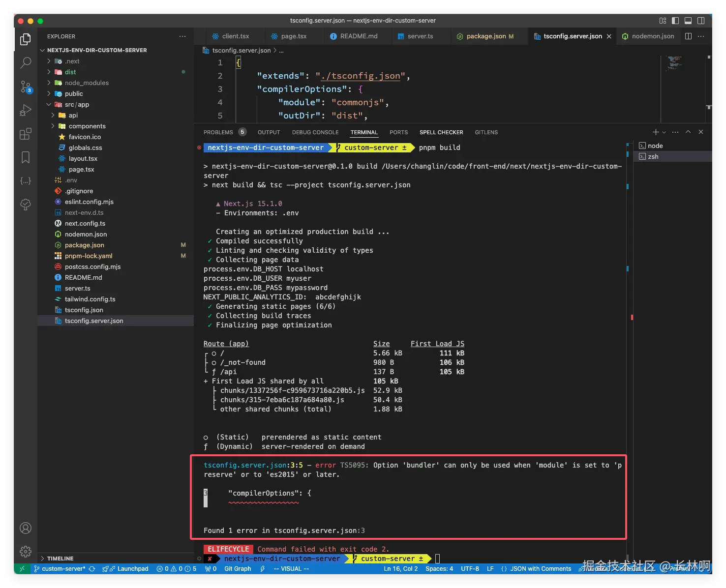Screen dimensions: 726x588
Task: Open editor more actions ellipsis
Action: point(701,36)
